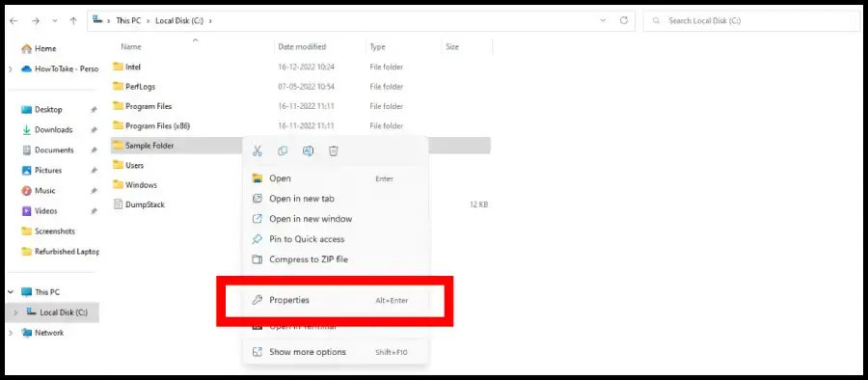868x380 pixels.
Task: Unpin Downloads using its pin icon
Action: [x=94, y=129]
